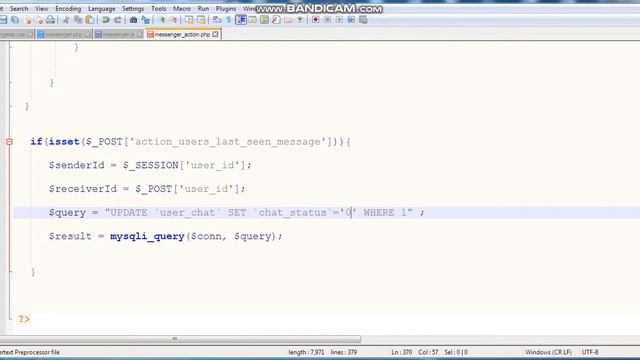
Task: Click Run Macro Multiple Times icon
Action: pyautogui.click(x=351, y=20)
